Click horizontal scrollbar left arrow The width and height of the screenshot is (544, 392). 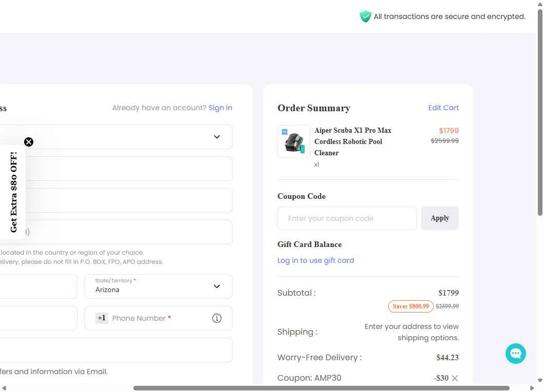point(4,388)
